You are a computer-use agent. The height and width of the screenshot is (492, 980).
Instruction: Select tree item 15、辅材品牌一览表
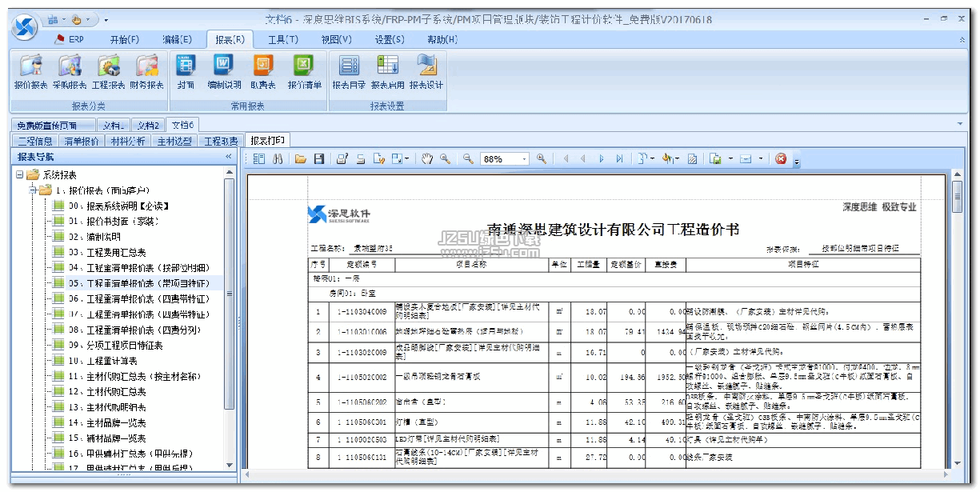[101, 438]
